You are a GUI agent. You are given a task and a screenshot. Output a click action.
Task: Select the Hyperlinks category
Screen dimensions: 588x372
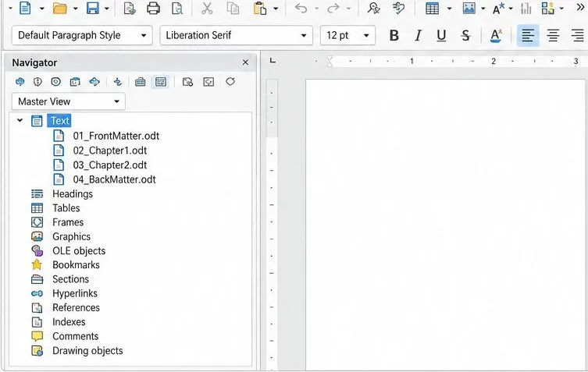tap(75, 293)
